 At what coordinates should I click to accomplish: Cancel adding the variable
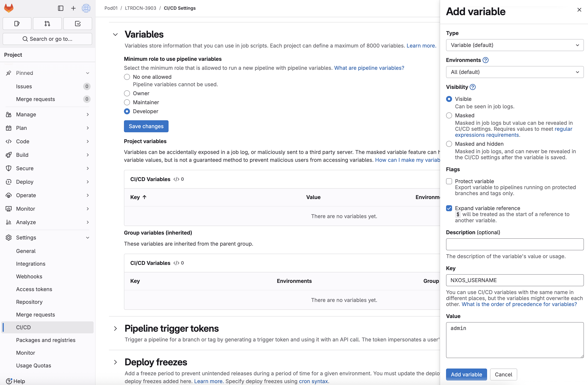(x=503, y=374)
